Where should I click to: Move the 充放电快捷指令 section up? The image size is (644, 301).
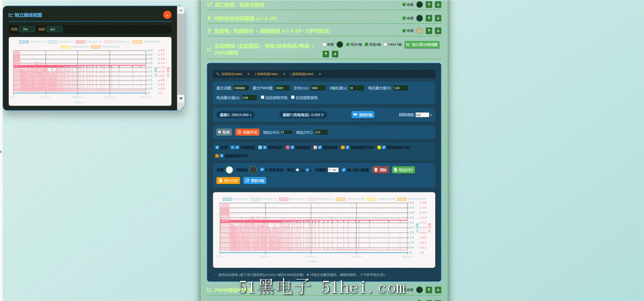(429, 30)
